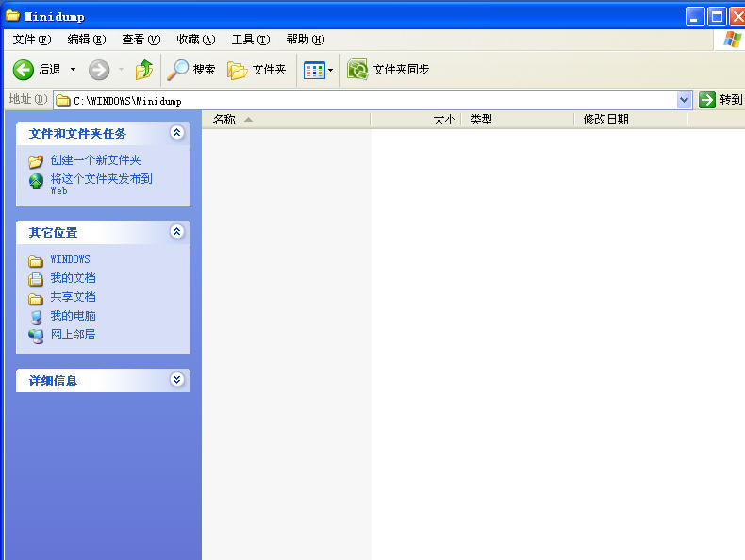This screenshot has width=745, height=560.
Task: Collapse the 文件和文件夹任务 panel
Action: click(x=176, y=133)
